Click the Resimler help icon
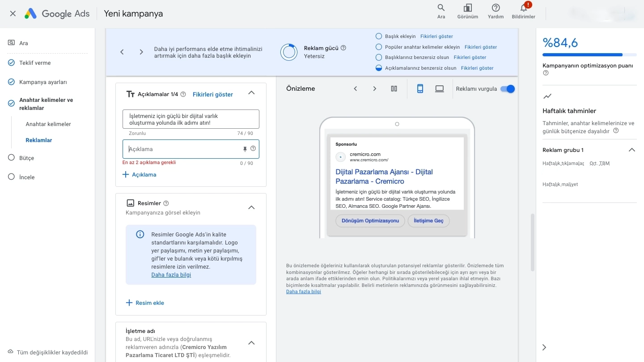This screenshot has width=644, height=362. (166, 203)
